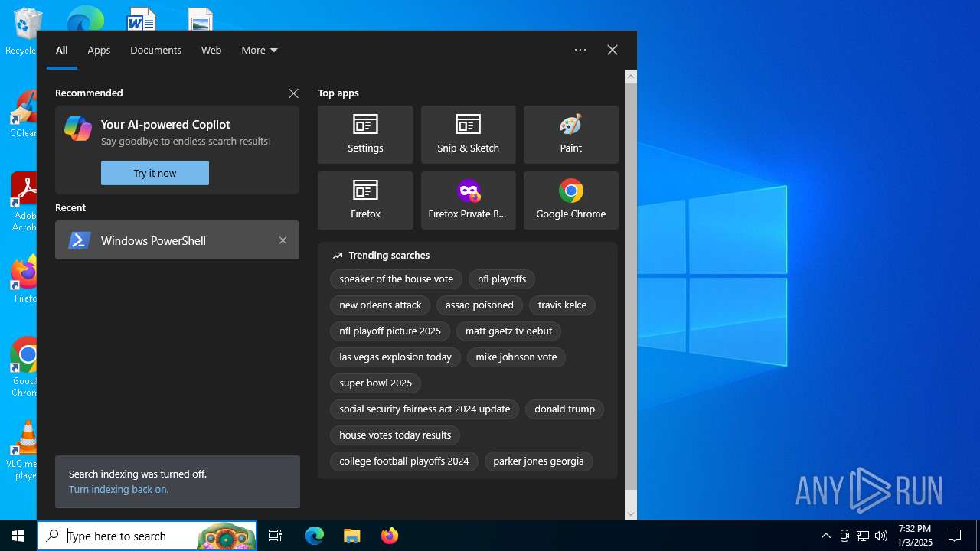Search trending 'assad poisoned'
Image resolution: width=980 pixels, height=551 pixels.
click(479, 305)
